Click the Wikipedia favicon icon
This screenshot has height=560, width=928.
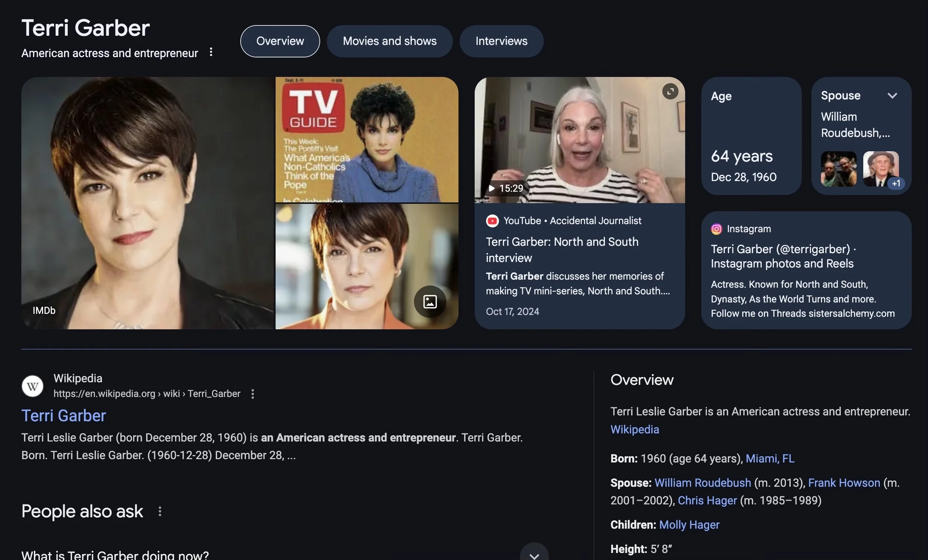pyautogui.click(x=32, y=386)
